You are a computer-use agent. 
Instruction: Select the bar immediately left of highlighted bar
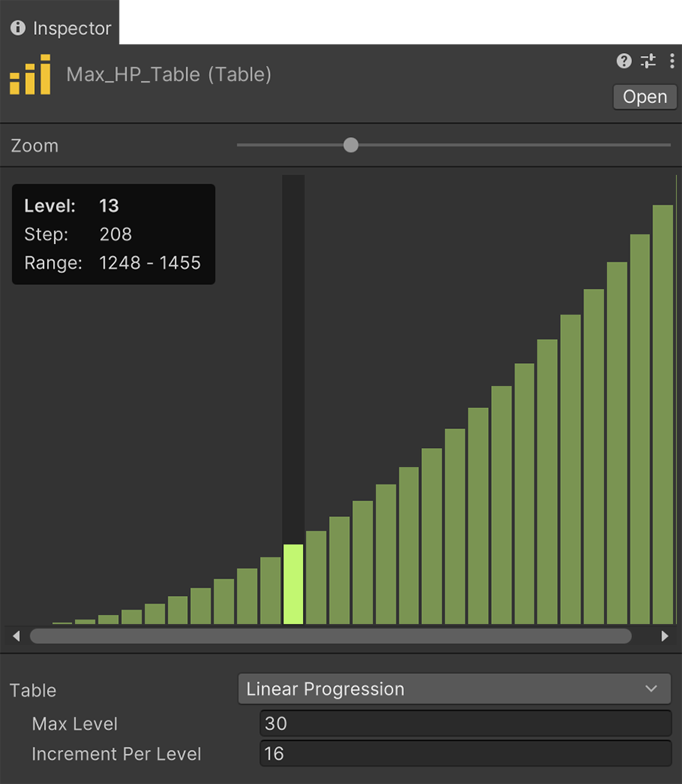(271, 591)
